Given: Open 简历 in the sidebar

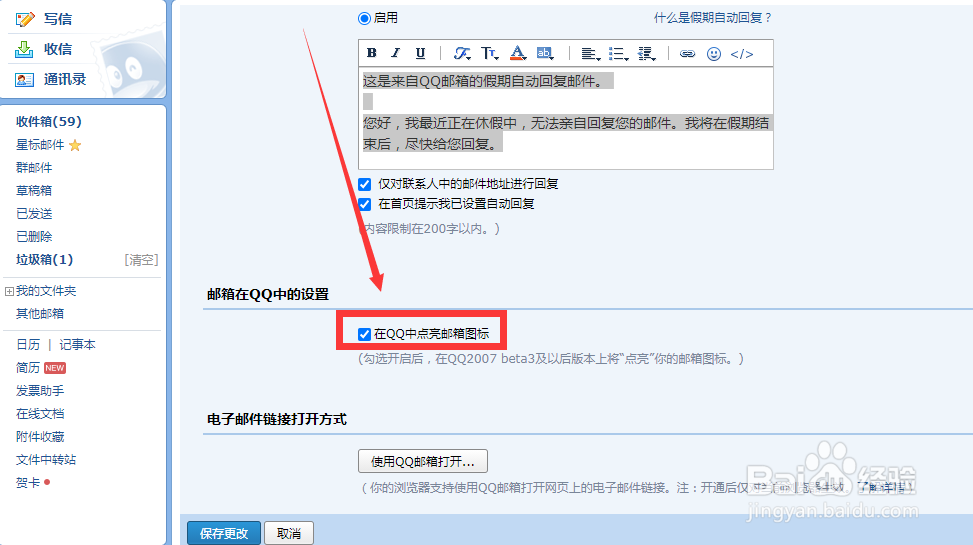Looking at the screenshot, I should pos(28,367).
